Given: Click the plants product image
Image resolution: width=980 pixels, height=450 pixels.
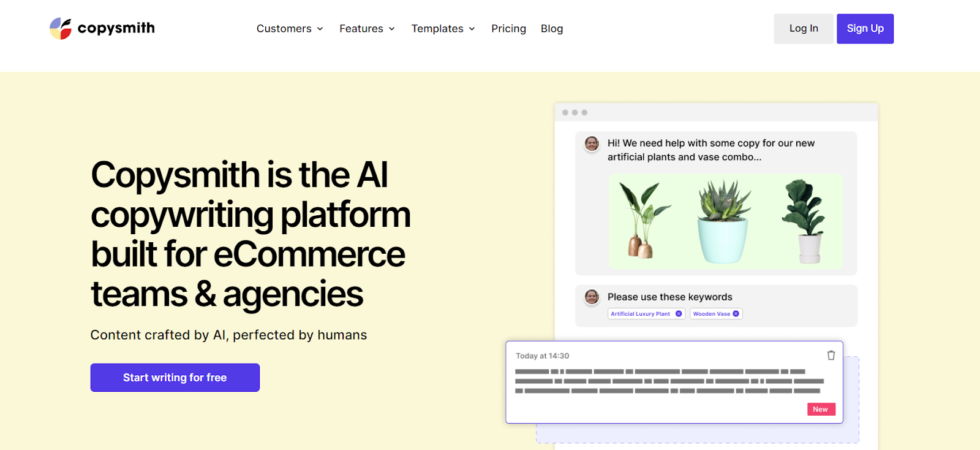Looking at the screenshot, I should [x=726, y=221].
